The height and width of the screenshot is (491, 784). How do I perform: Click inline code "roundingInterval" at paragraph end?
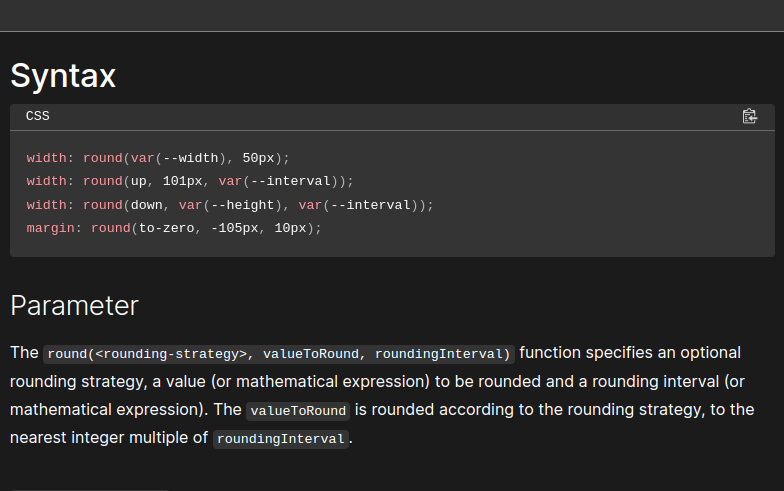coord(280,439)
